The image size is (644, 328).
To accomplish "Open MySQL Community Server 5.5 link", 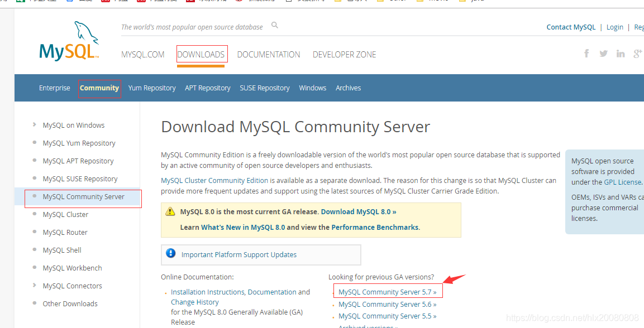I will (x=387, y=316).
